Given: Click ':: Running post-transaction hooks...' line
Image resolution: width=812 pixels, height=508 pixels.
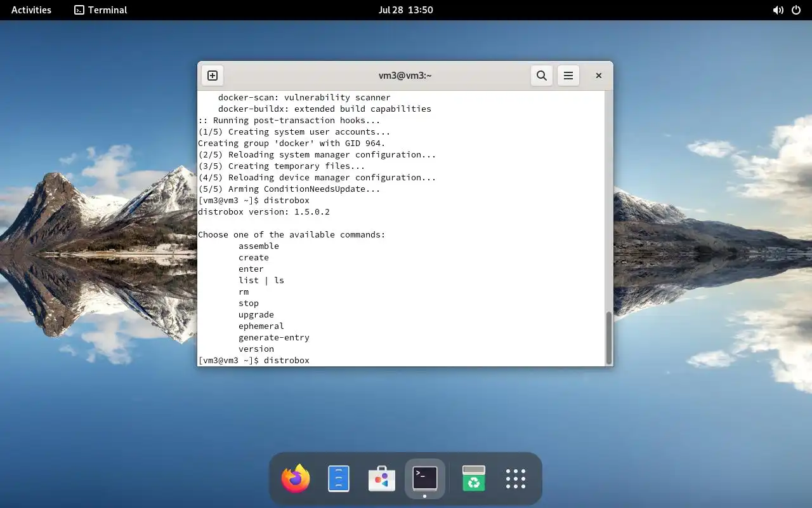Looking at the screenshot, I should [289, 121].
